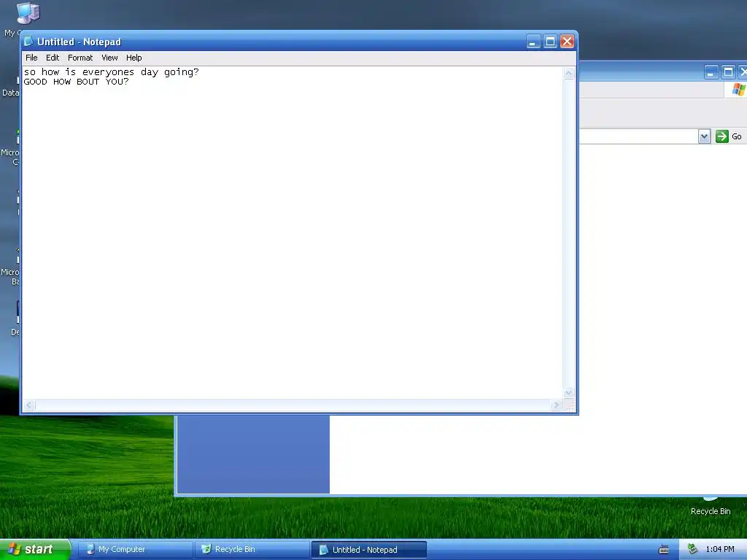Click the keyboard icon in the taskbar
Viewport: 747px width, 560px height.
664,550
